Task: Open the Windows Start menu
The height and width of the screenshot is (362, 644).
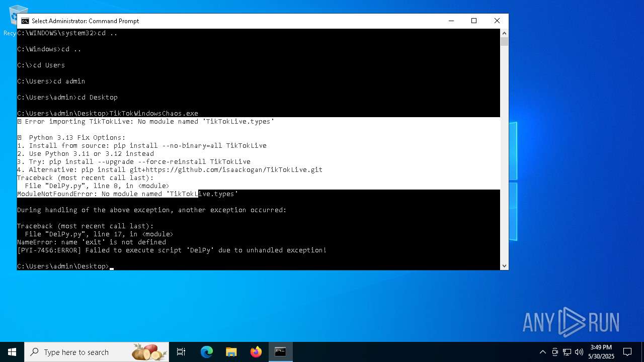Action: [x=12, y=352]
